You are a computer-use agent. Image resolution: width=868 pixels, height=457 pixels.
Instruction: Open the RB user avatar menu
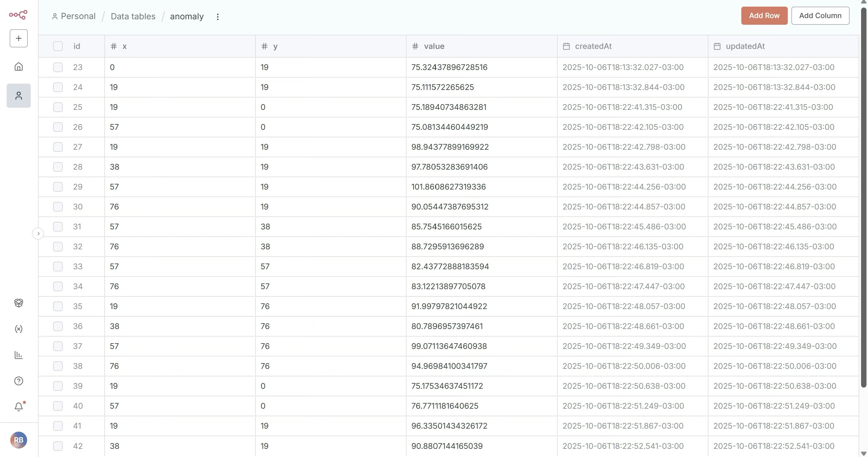(x=18, y=440)
